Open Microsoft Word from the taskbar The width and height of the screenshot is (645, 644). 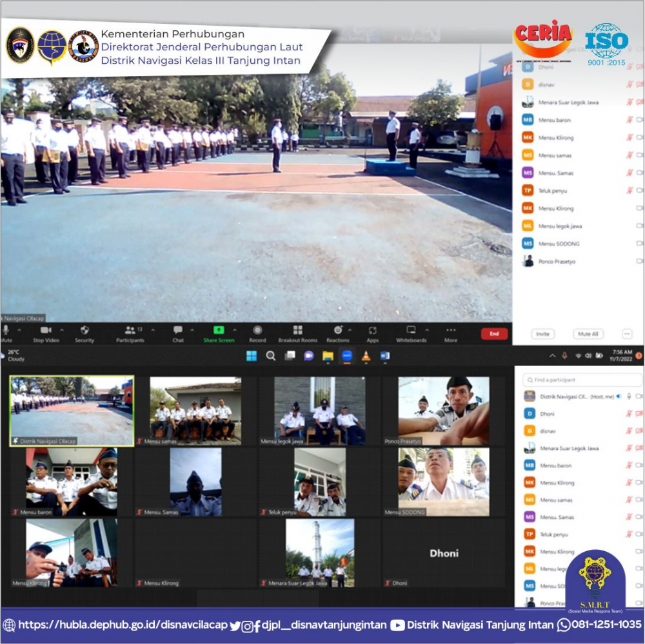tap(385, 356)
